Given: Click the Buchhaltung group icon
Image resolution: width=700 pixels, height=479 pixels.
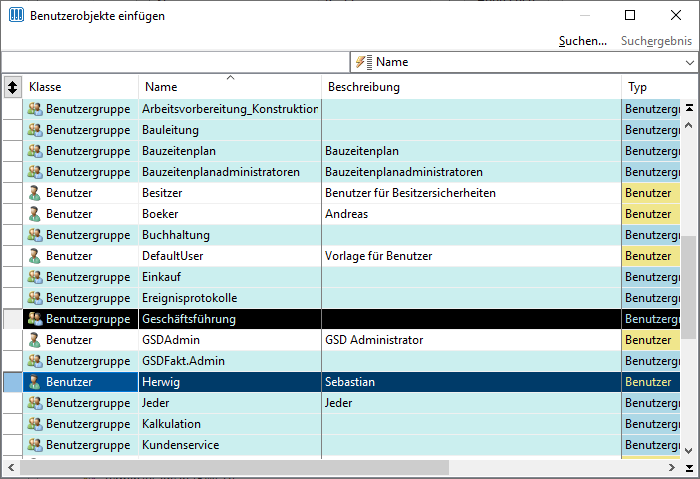Looking at the screenshot, I should click(35, 235).
